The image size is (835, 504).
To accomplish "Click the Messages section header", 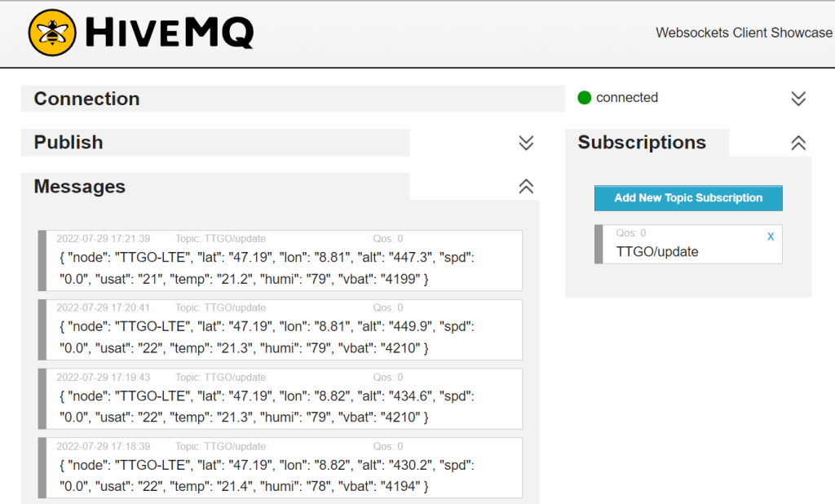I will 80,187.
